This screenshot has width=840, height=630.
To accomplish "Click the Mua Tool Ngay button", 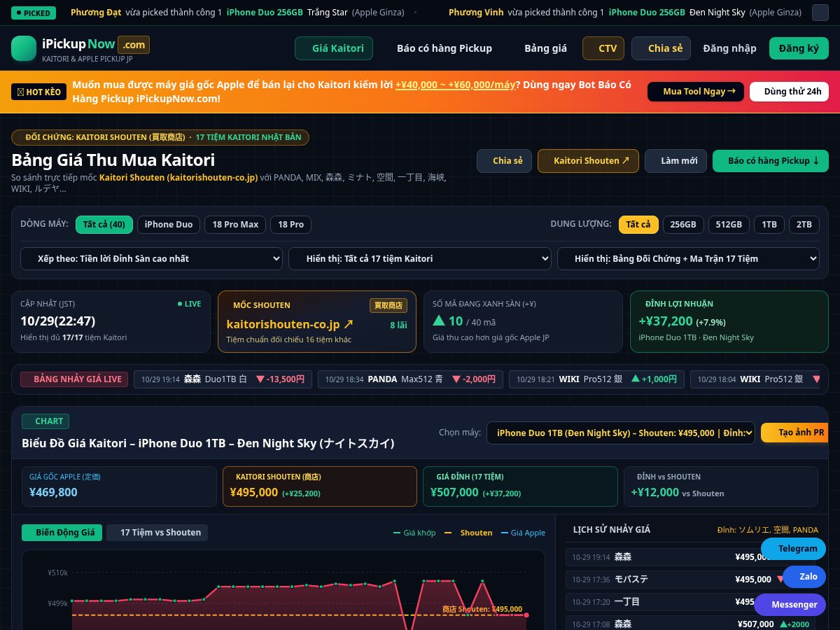I will [696, 92].
